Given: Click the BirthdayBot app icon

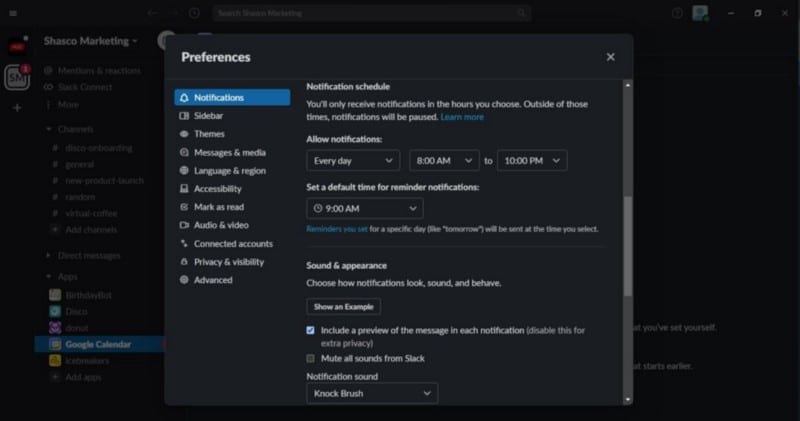Looking at the screenshot, I should (57, 295).
